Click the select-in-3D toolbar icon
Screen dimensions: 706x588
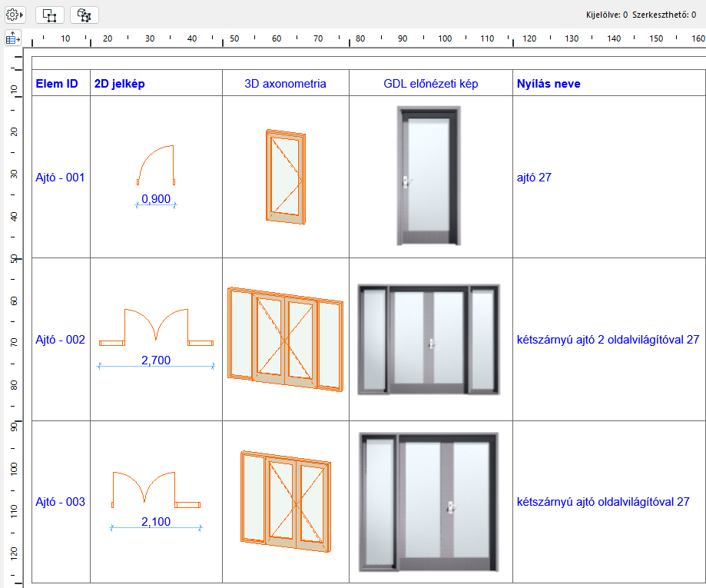pyautogui.click(x=85, y=15)
